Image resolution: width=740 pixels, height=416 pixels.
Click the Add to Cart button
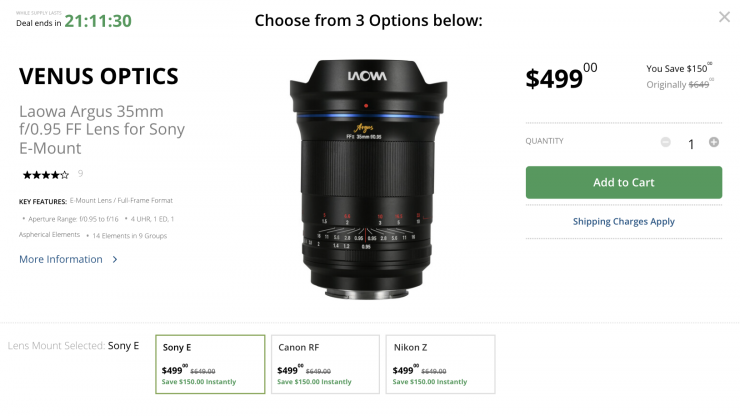pyautogui.click(x=623, y=182)
